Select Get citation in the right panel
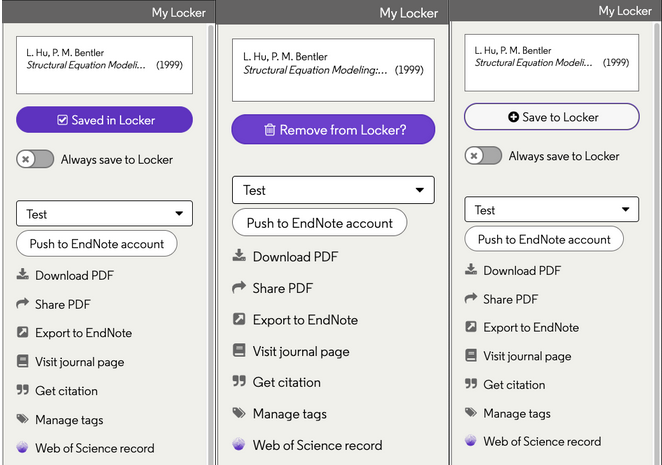Image resolution: width=662 pixels, height=465 pixels. click(x=514, y=385)
